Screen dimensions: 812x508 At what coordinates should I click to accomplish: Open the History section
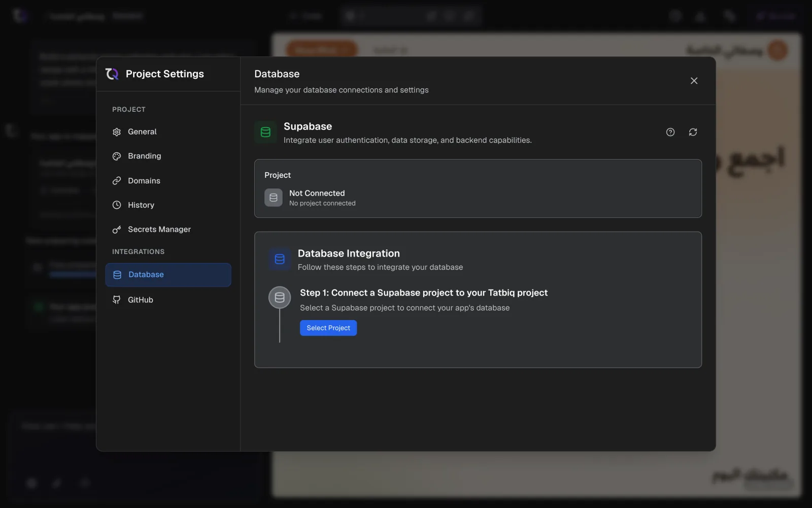168,205
